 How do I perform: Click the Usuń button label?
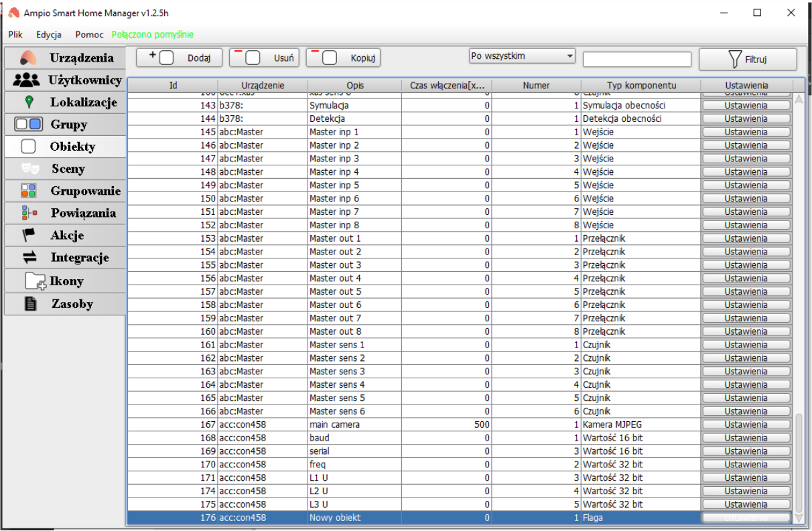click(x=284, y=58)
